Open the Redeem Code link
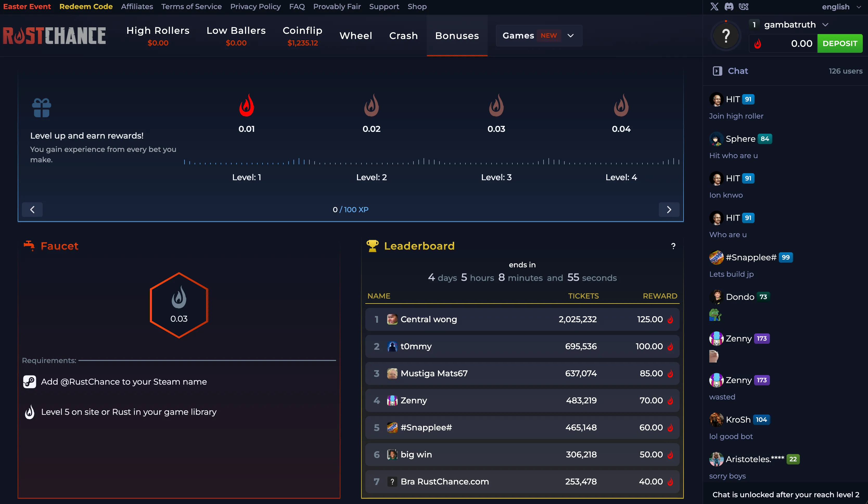The height and width of the screenshot is (504, 868). tap(86, 7)
